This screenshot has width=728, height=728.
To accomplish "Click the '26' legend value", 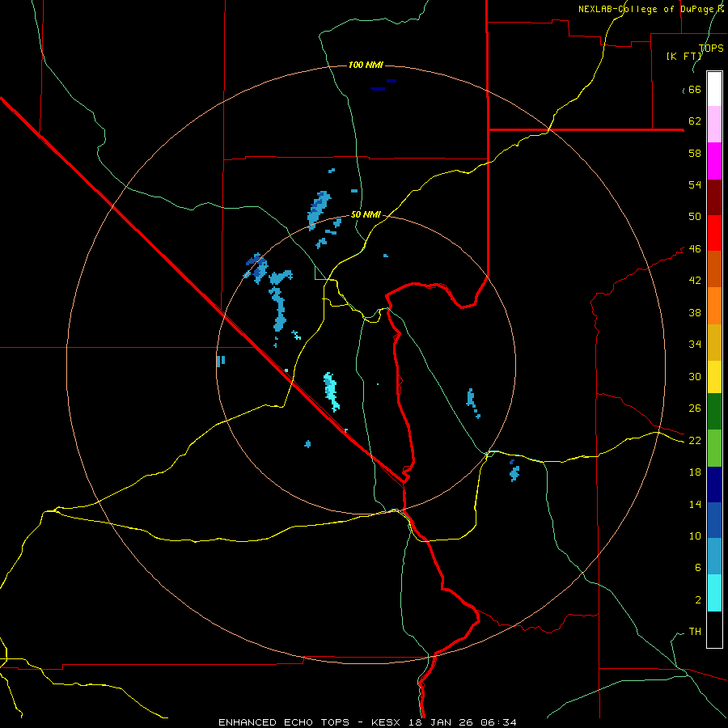I will [x=695, y=408].
